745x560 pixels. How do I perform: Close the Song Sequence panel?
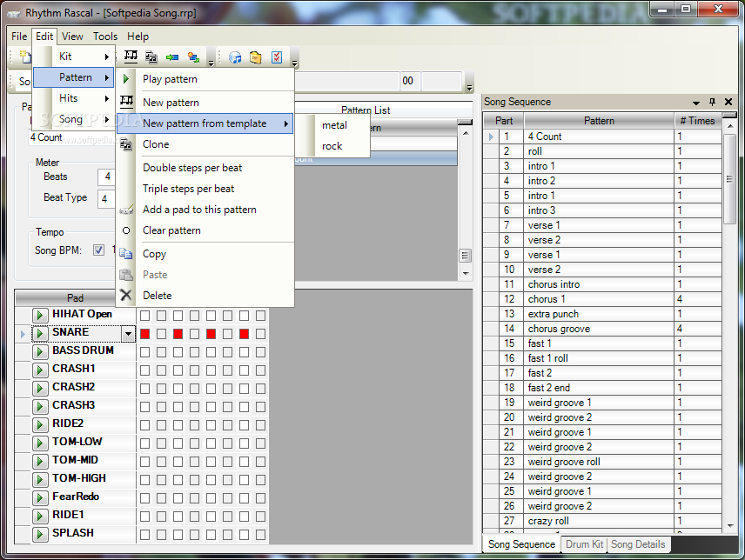728,102
